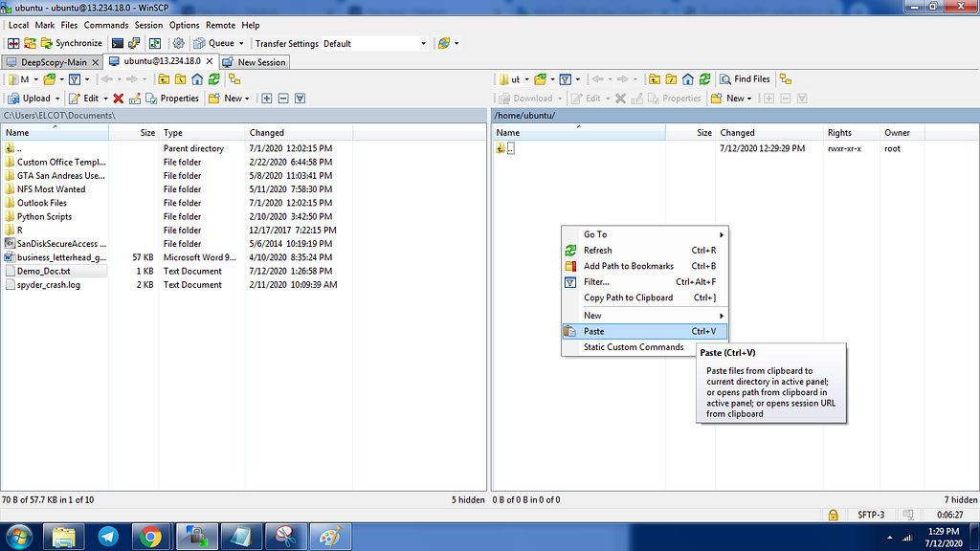Click the Preferences gear icon
980x551 pixels.
(x=179, y=43)
